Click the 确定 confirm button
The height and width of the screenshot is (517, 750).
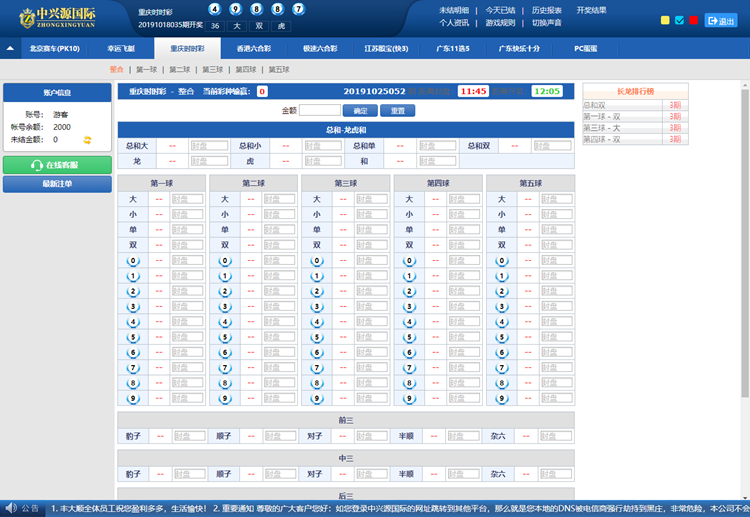click(x=360, y=110)
